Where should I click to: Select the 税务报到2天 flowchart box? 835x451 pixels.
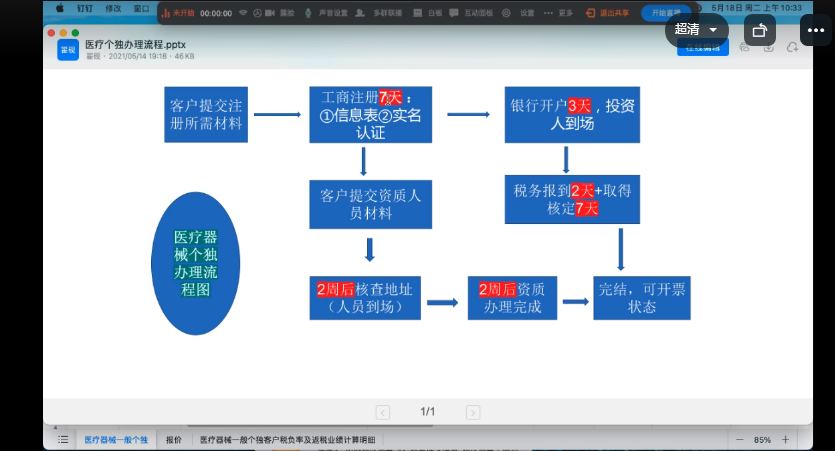point(572,199)
